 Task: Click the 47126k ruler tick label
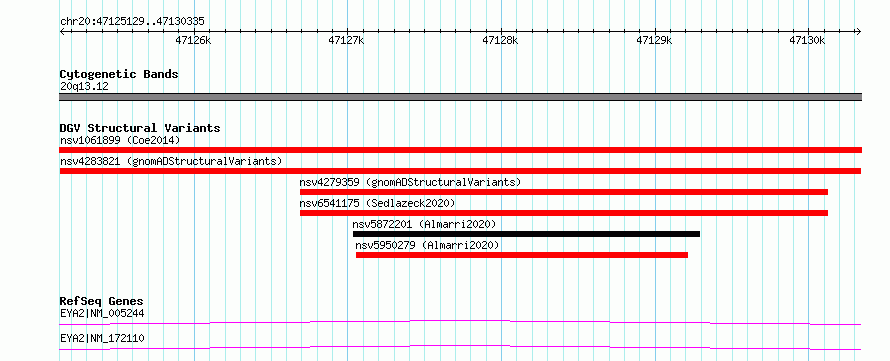(194, 40)
